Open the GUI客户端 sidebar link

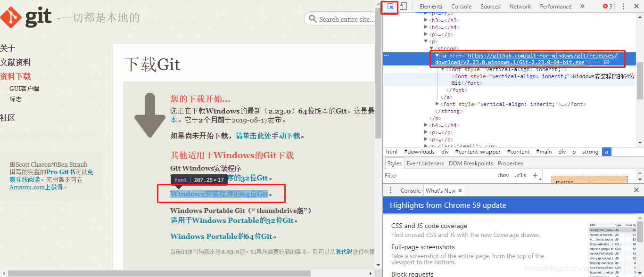pyautogui.click(x=24, y=89)
